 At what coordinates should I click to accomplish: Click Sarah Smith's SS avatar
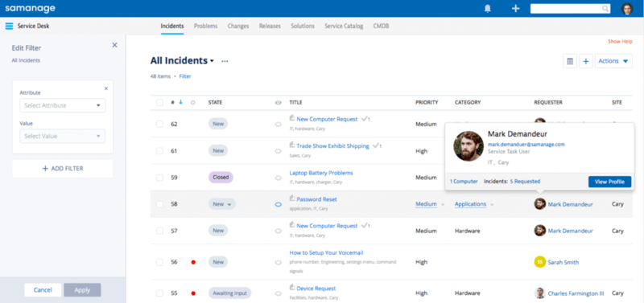tap(539, 262)
